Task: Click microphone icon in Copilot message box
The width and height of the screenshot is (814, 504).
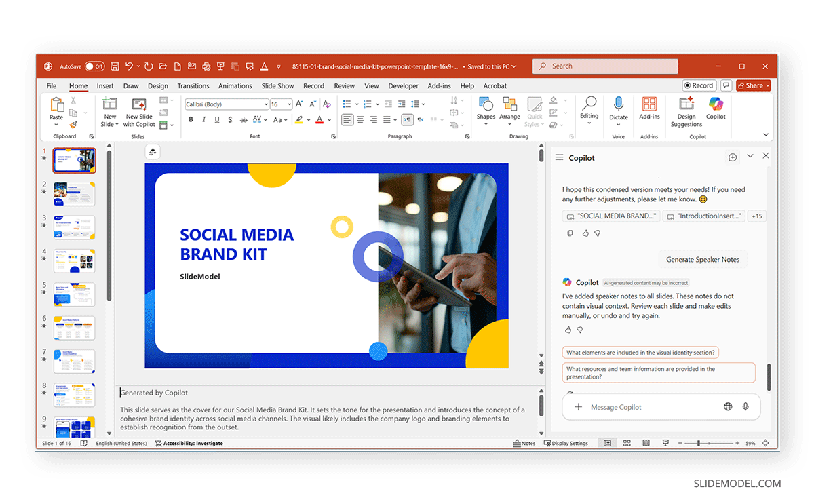Action: 745,407
